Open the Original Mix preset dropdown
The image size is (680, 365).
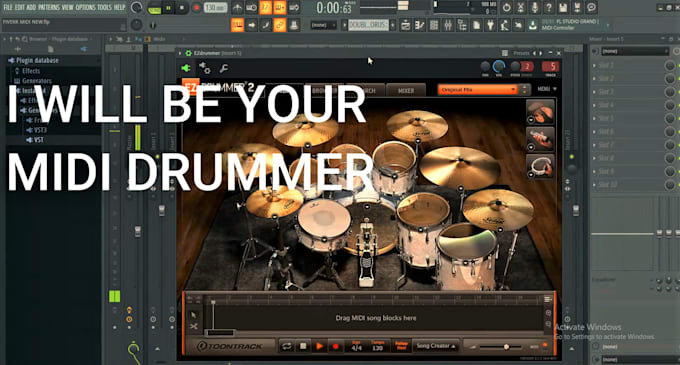(x=477, y=90)
